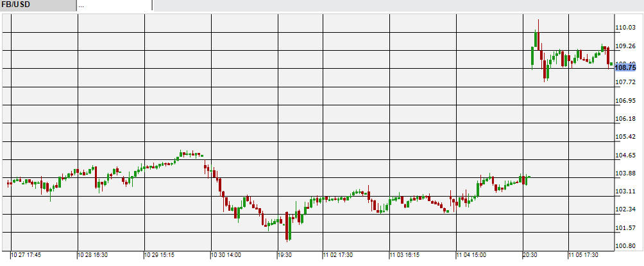644x266 pixels.
Task: Click the 104.65 price axis label
Action: 625,155
